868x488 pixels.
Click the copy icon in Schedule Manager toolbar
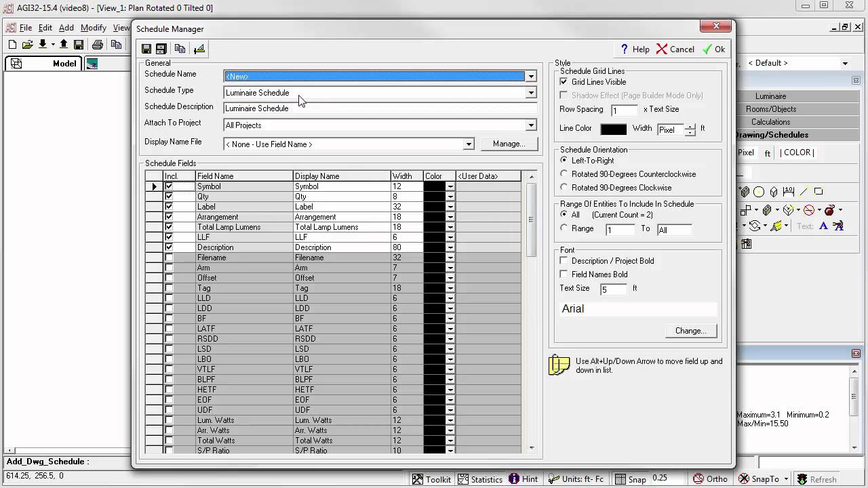click(x=180, y=49)
